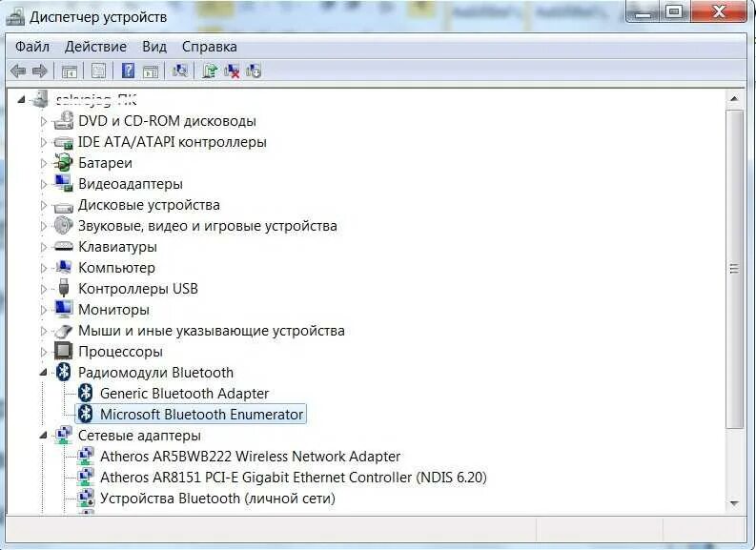Click the Atheros AR5BWB222 adapter icon
Viewport: 756px width, 550px height.
coord(86,456)
